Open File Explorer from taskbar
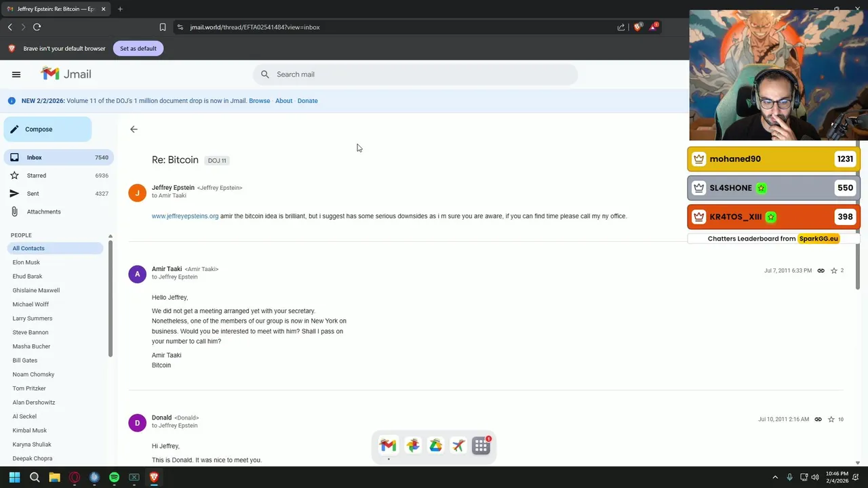This screenshot has height=488, width=868. point(54,477)
